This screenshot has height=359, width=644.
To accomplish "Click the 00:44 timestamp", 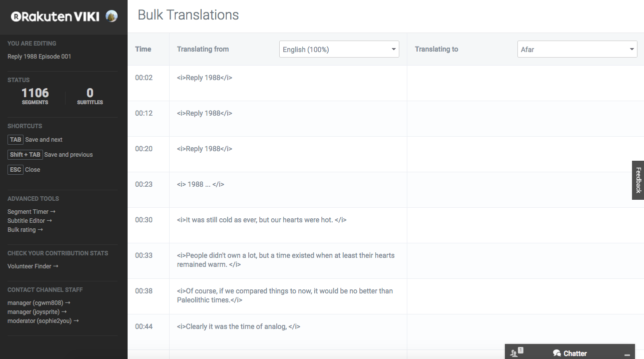I will point(144,326).
